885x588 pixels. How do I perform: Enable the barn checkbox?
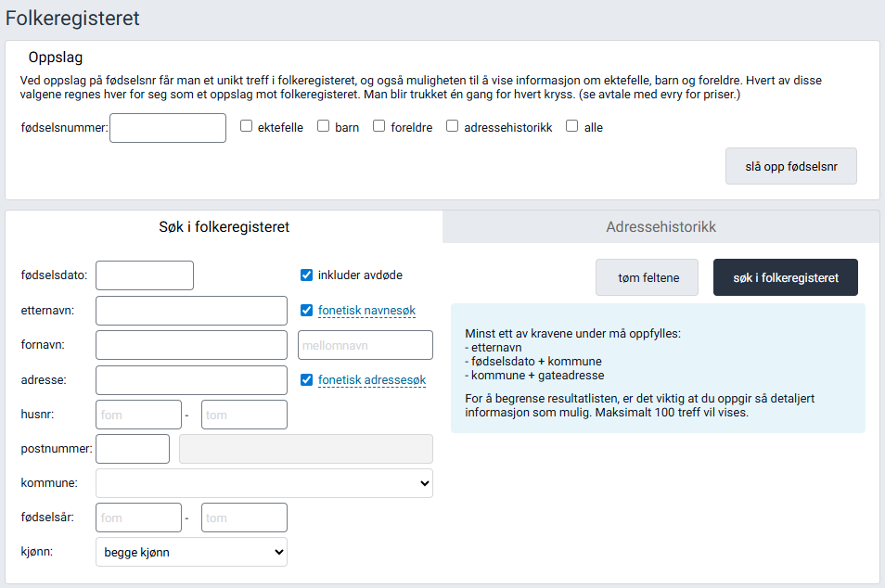323,126
